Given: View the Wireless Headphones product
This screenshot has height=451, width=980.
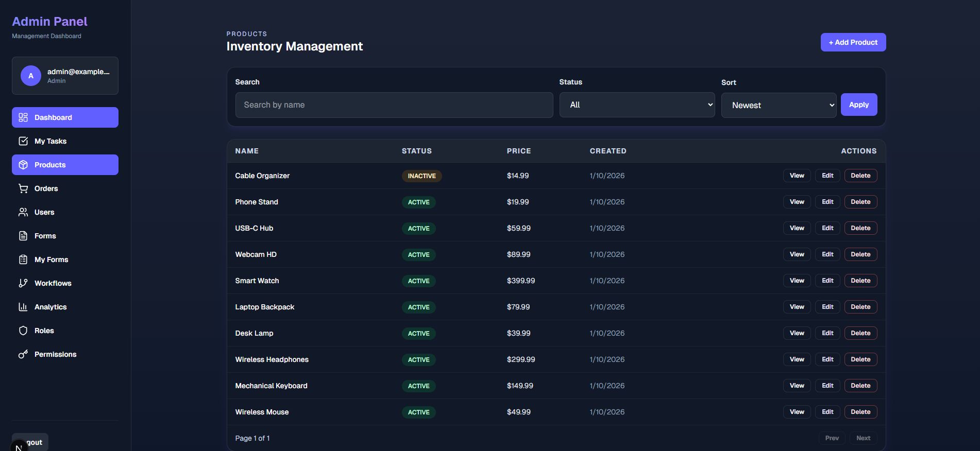Looking at the screenshot, I should point(797,359).
